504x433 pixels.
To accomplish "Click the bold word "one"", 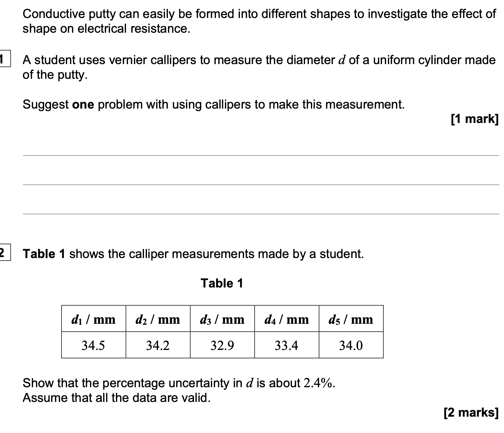I will [x=83, y=105].
